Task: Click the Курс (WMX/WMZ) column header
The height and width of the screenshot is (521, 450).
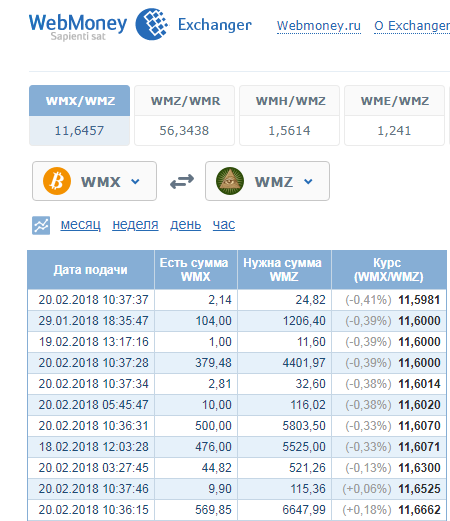Action: point(389,270)
